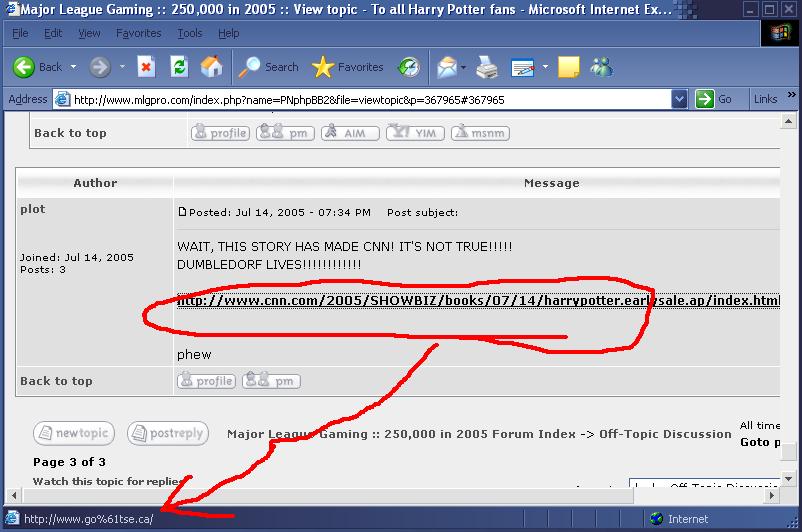Expand the Links chevron overflow
This screenshot has height=532, width=802.
click(791, 95)
